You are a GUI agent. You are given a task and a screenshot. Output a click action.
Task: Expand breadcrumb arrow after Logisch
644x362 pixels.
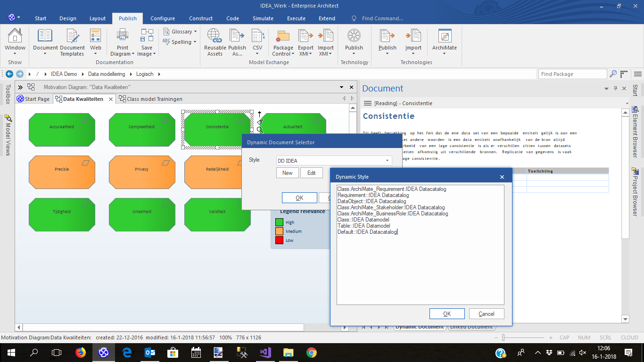[x=159, y=74]
